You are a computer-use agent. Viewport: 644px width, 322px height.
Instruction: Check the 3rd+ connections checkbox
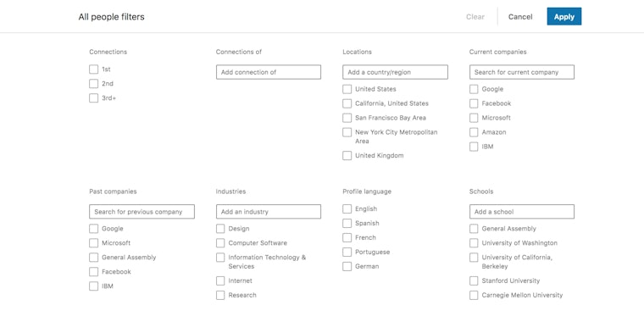94,98
